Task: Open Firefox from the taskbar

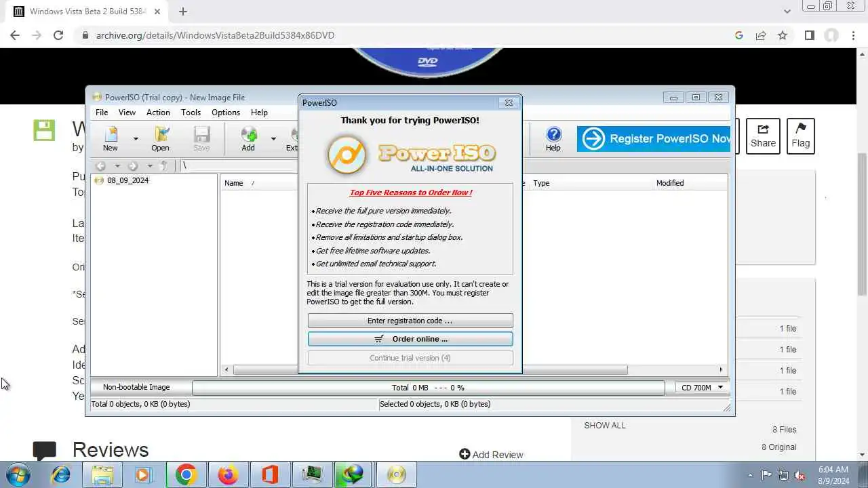Action: pos(228,474)
